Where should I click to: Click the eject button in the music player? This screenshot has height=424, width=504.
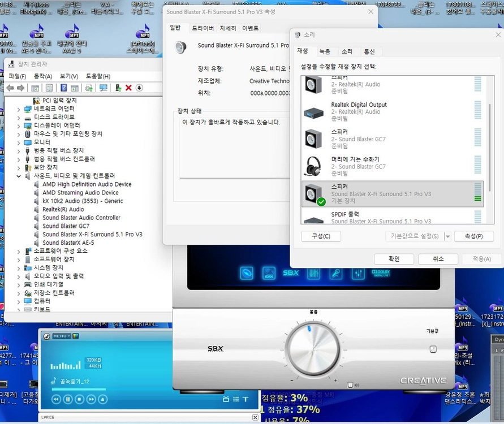pos(103,399)
